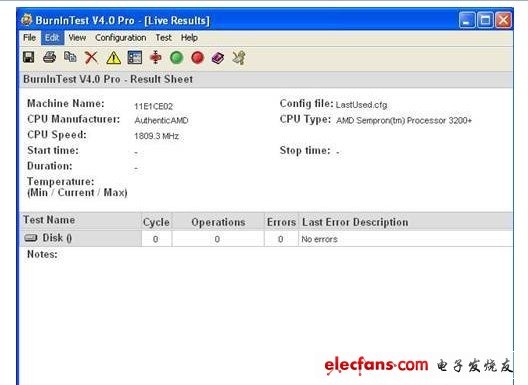Clear results with the red X icon
The width and height of the screenshot is (528, 385).
91,58
